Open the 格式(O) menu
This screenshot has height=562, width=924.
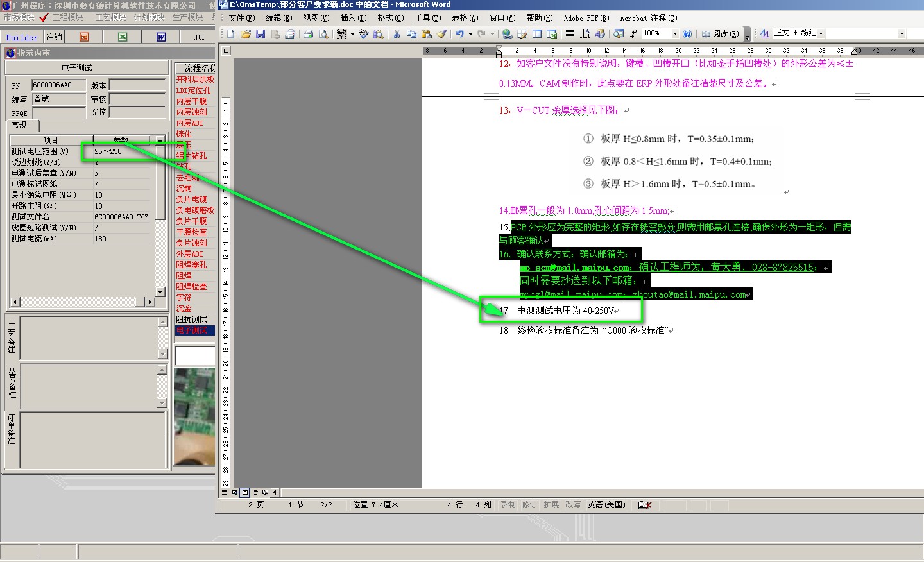coord(391,18)
